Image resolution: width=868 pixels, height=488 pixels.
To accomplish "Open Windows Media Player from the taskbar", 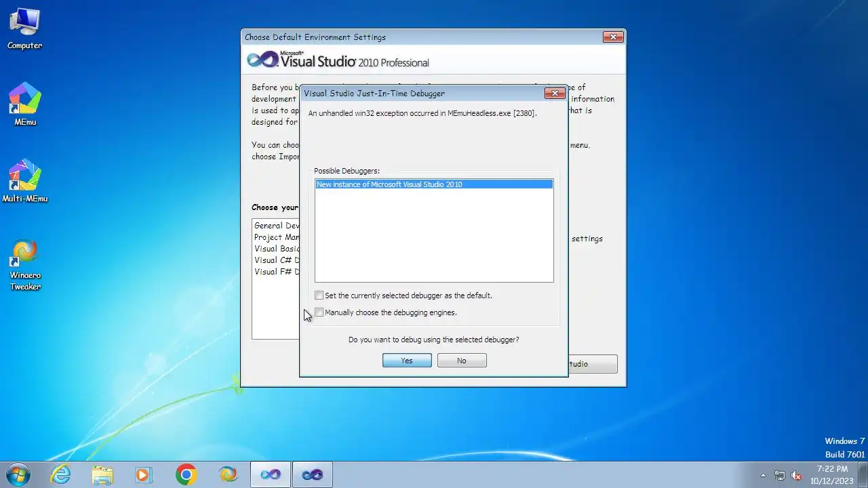I will click(x=144, y=474).
